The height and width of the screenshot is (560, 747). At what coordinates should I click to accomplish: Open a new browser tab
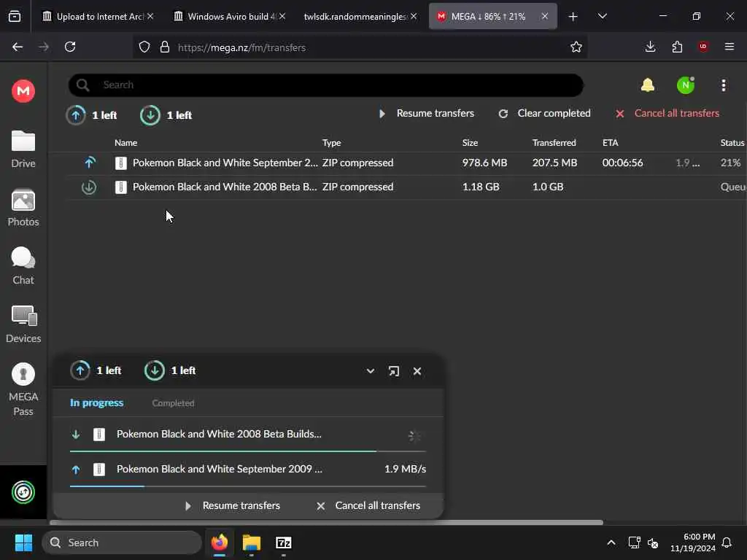point(573,17)
